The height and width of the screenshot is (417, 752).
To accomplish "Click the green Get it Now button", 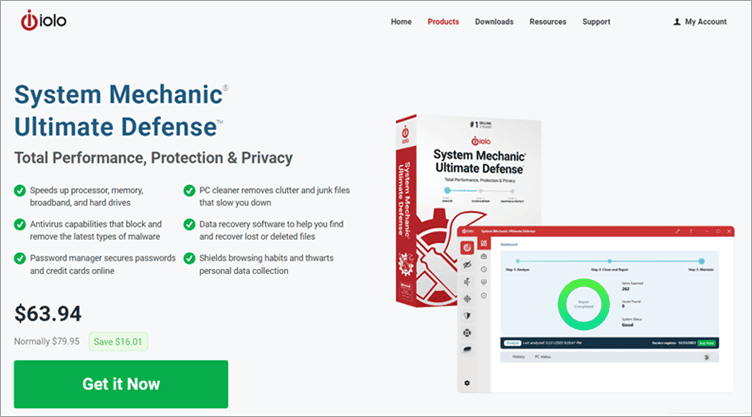I will [121, 384].
